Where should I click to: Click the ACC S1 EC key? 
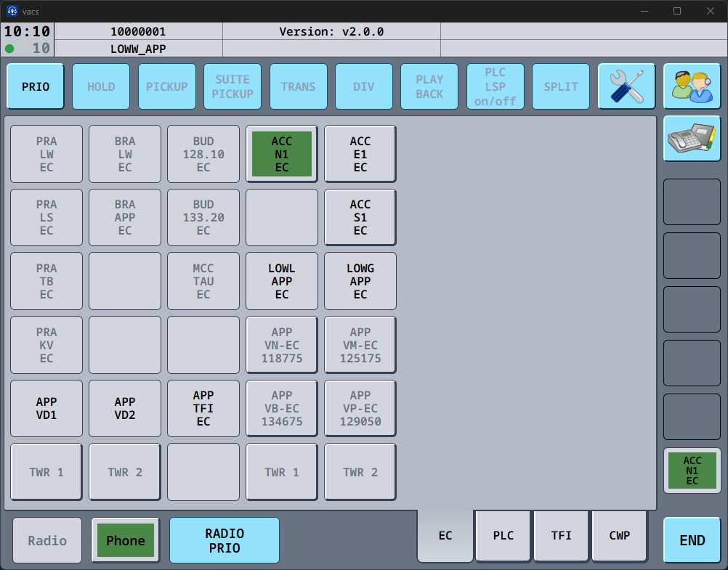point(360,217)
